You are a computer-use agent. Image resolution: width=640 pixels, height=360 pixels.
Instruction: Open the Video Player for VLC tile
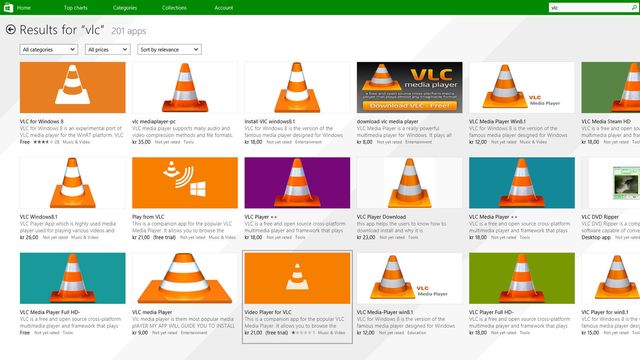point(297,297)
